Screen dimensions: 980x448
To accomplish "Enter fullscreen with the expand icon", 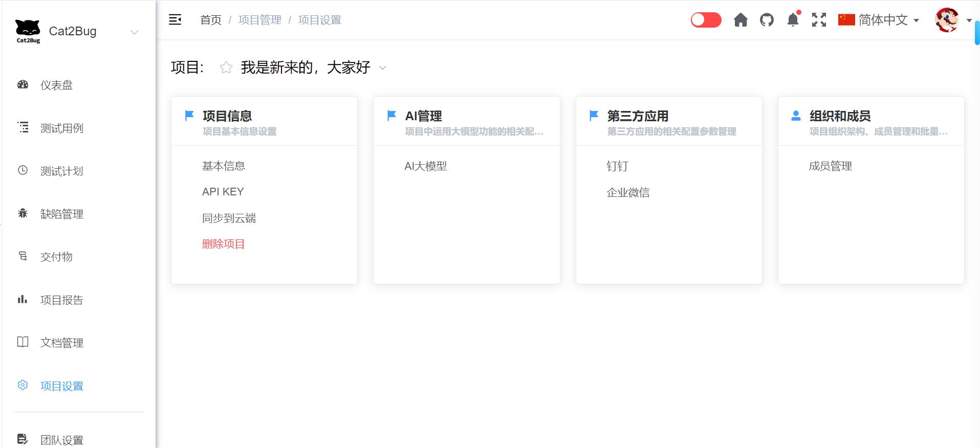I will [x=819, y=20].
